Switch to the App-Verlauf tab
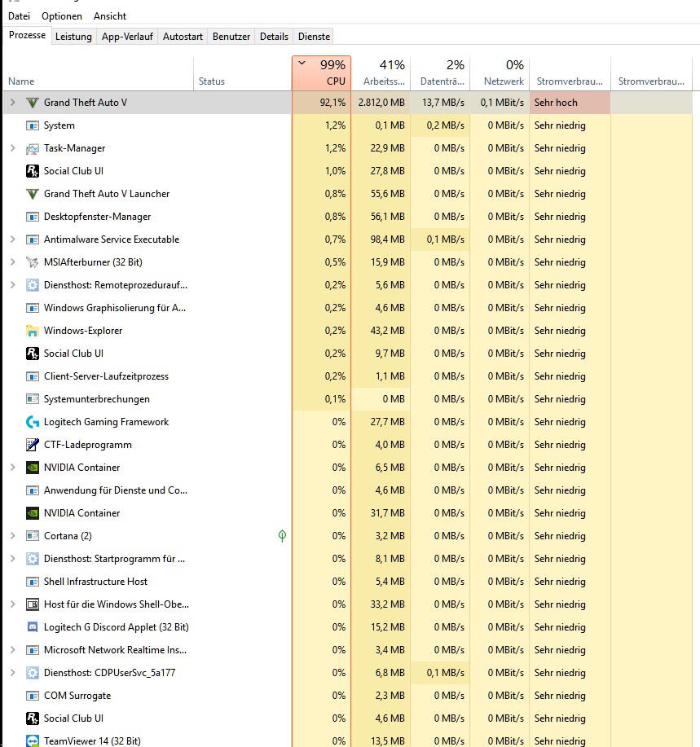This screenshot has width=700, height=747. (127, 37)
